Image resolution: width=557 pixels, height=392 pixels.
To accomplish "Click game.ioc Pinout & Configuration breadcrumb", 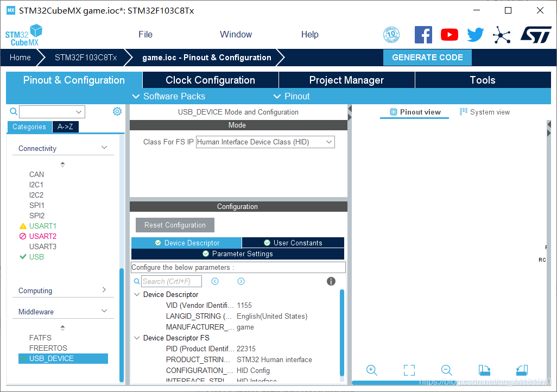I will [x=207, y=58].
